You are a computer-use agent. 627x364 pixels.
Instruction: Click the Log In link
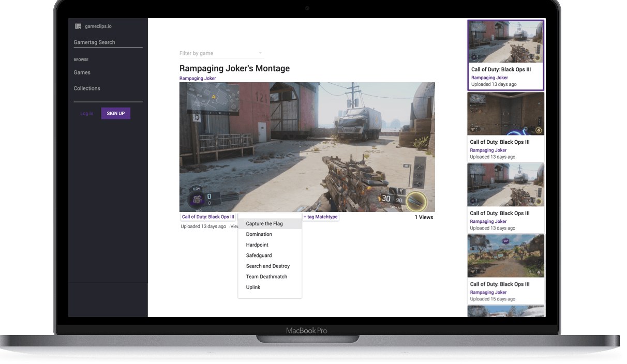click(87, 113)
